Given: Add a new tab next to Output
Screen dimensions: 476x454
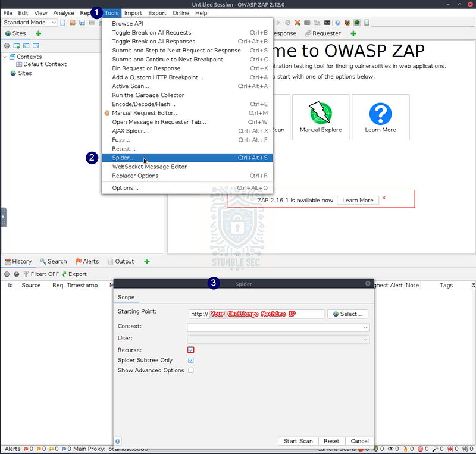Looking at the screenshot, I should pos(147,261).
